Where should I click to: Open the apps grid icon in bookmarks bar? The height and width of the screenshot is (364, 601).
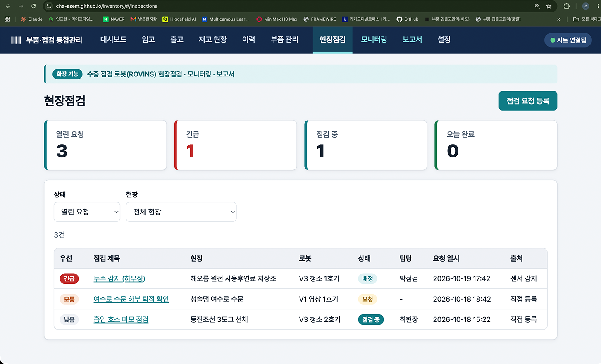point(7,19)
